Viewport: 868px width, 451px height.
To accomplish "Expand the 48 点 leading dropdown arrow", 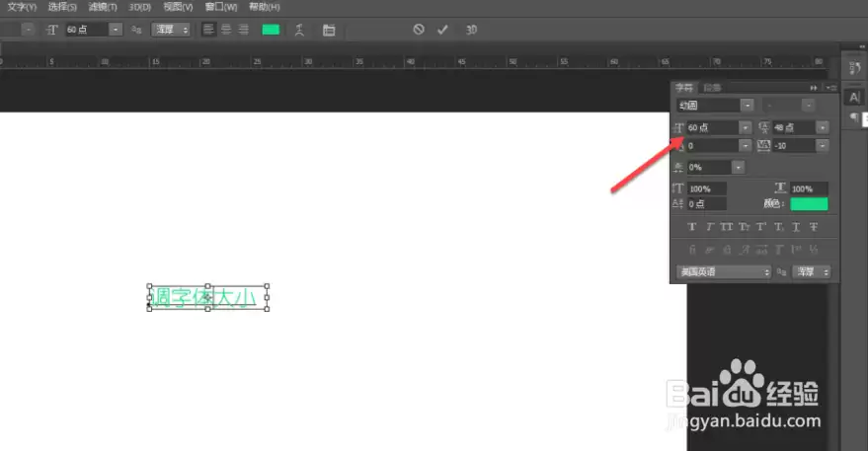I will pyautogui.click(x=823, y=128).
